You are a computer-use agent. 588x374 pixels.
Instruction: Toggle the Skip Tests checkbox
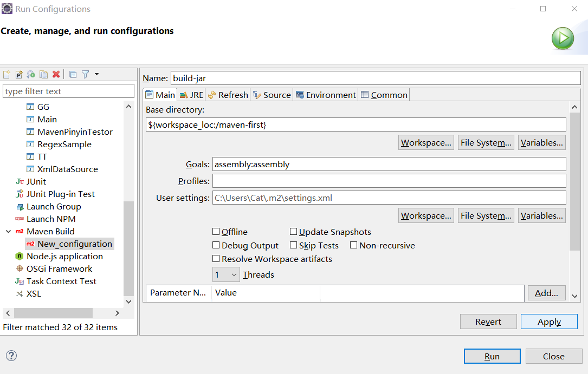294,245
